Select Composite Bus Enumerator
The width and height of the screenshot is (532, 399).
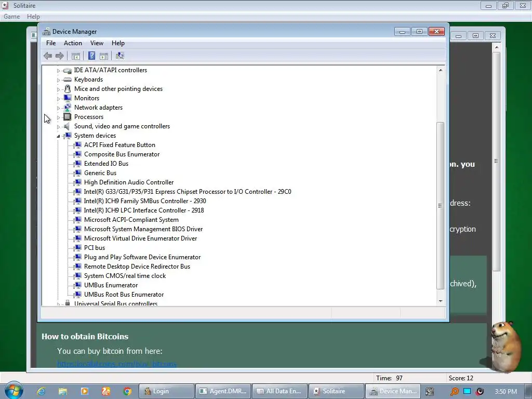coord(122,154)
